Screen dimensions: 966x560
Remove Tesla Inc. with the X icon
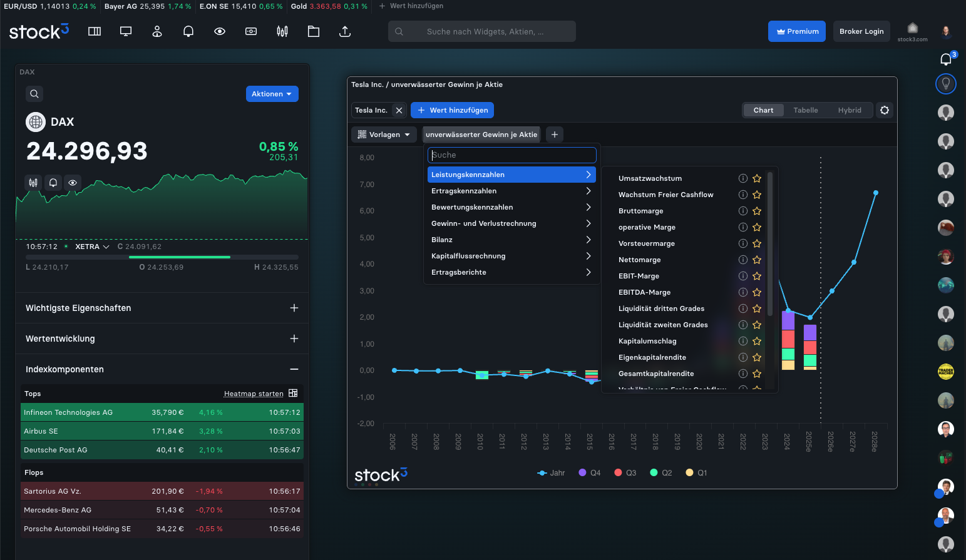tap(399, 110)
